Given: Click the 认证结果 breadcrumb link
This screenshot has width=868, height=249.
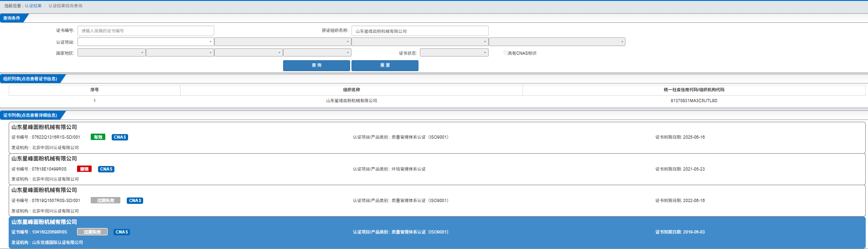Looking at the screenshot, I should 33,6.
